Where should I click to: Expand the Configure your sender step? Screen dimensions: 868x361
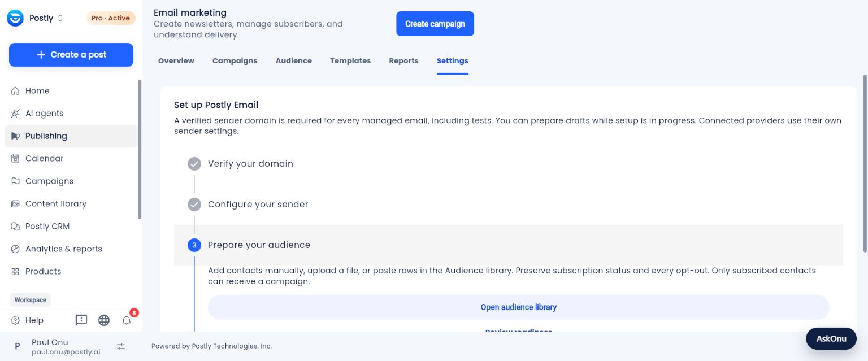(509, 205)
